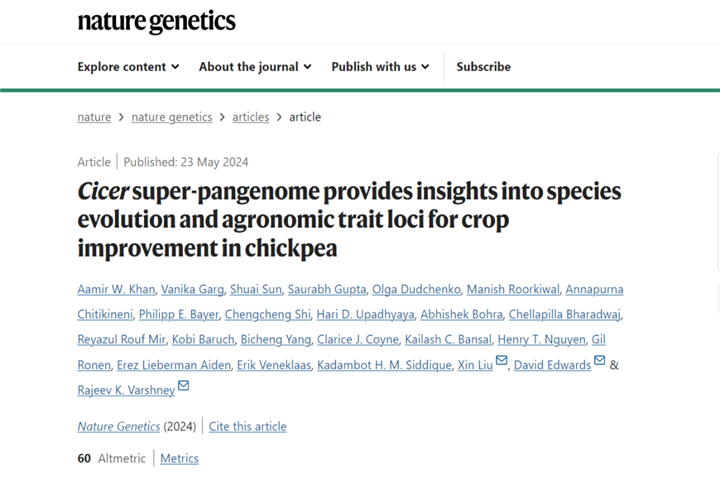Click author Olga Dudchenko link
Screen dimensions: 720x480
pyautogui.click(x=416, y=290)
